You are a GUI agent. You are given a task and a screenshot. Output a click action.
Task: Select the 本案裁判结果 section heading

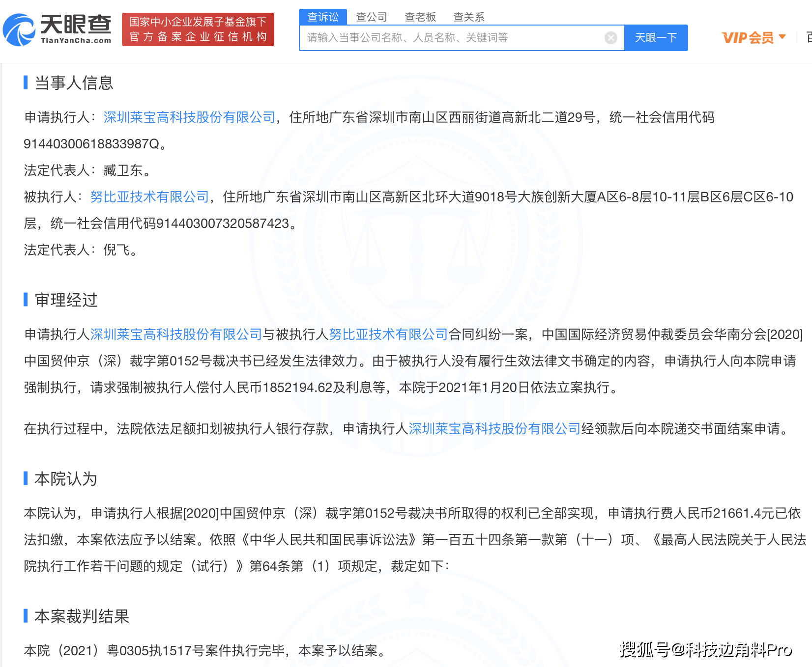[82, 616]
